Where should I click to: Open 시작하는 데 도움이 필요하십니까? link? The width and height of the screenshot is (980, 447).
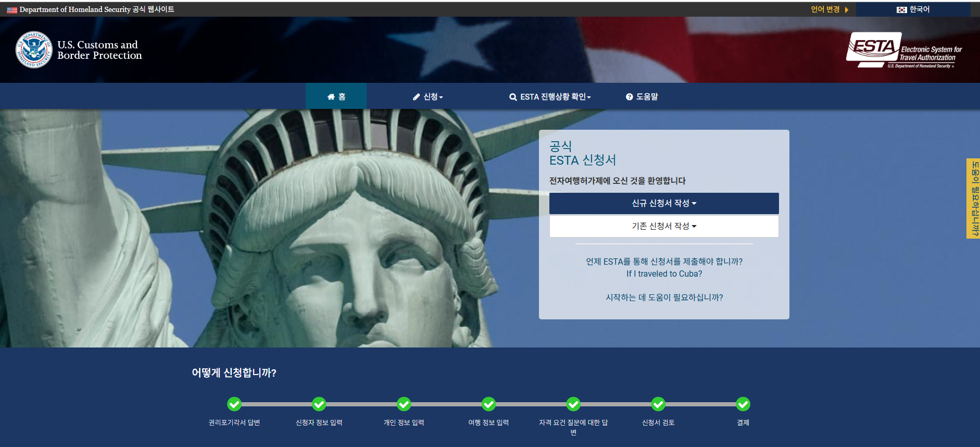[664, 297]
